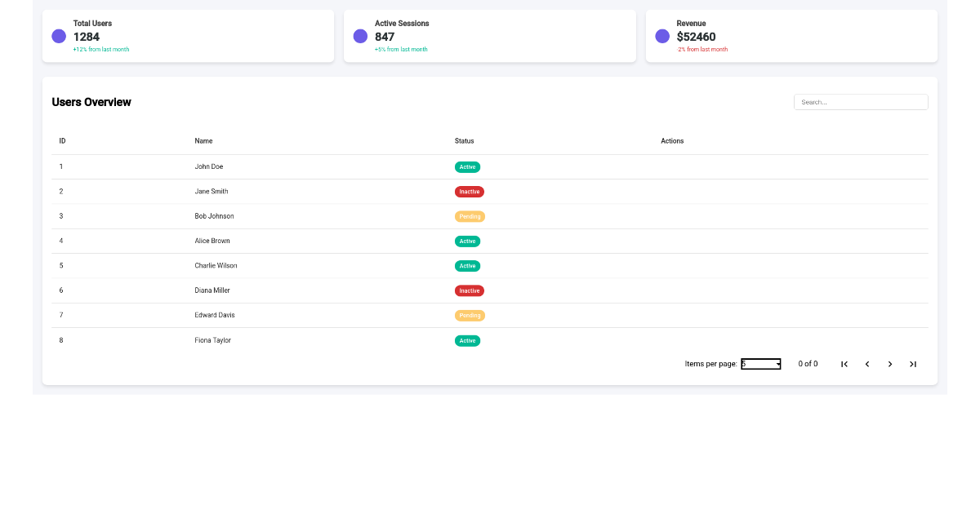980x514 pixels.
Task: Click the Status column header
Action: [464, 140]
